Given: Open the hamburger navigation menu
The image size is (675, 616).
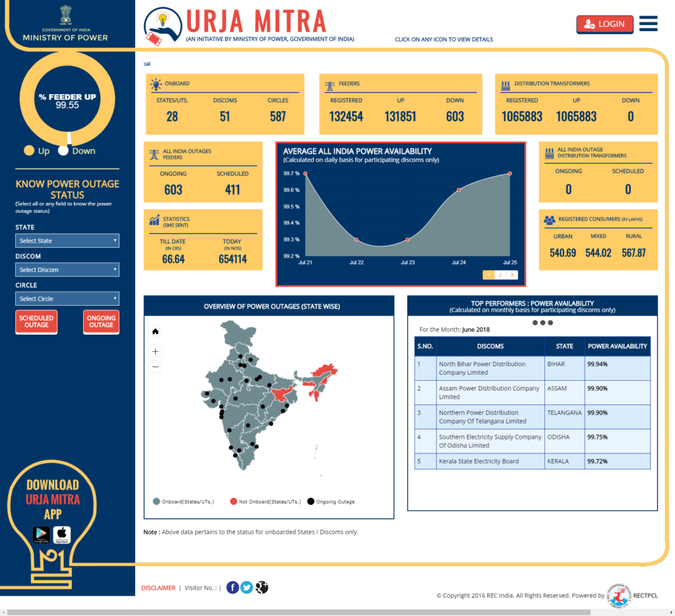Looking at the screenshot, I should (x=648, y=23).
